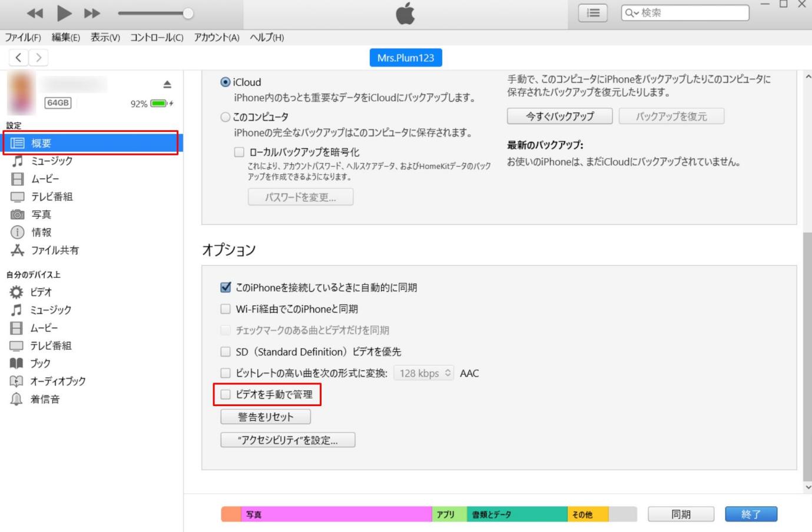Click ムービー film icon under 自分のデバイス上
The height and width of the screenshot is (532, 812).
(x=16, y=328)
